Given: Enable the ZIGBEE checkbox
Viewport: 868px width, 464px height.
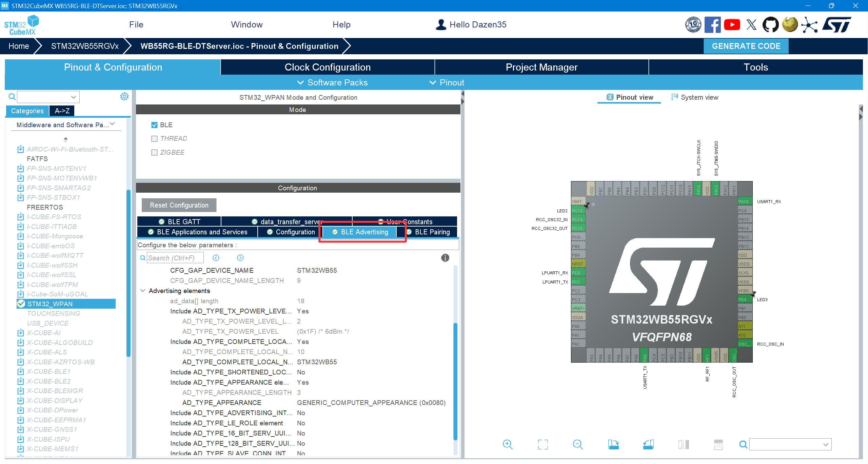Looking at the screenshot, I should [x=154, y=153].
